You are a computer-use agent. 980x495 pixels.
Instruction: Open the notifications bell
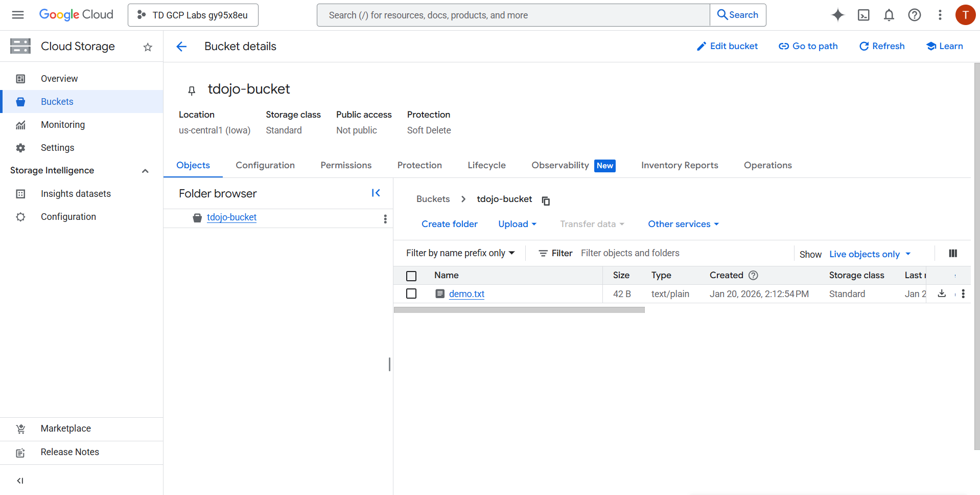pos(889,15)
